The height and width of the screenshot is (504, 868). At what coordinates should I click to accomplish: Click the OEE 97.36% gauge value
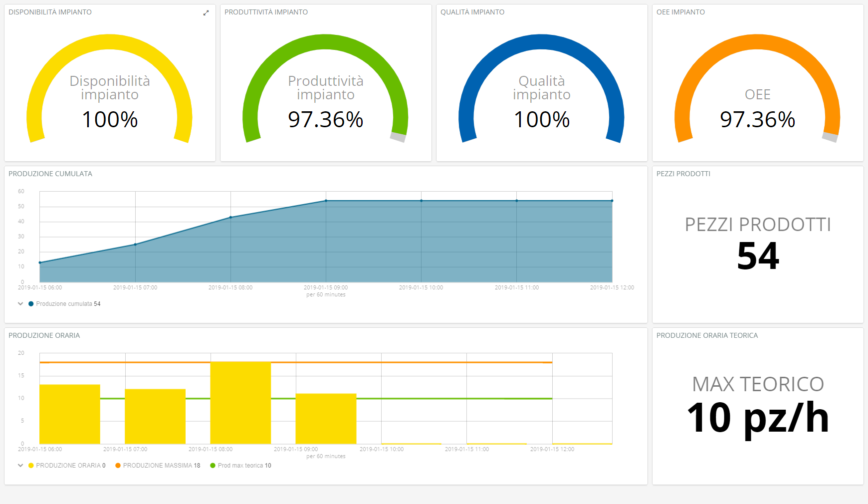(757, 120)
